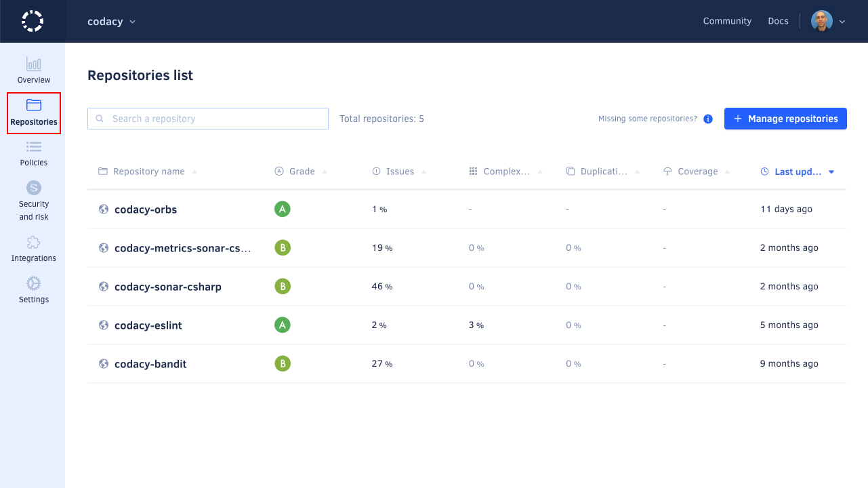Screen dimensions: 868x488
Task: Click the Missing some repositories? text
Action: pos(648,119)
